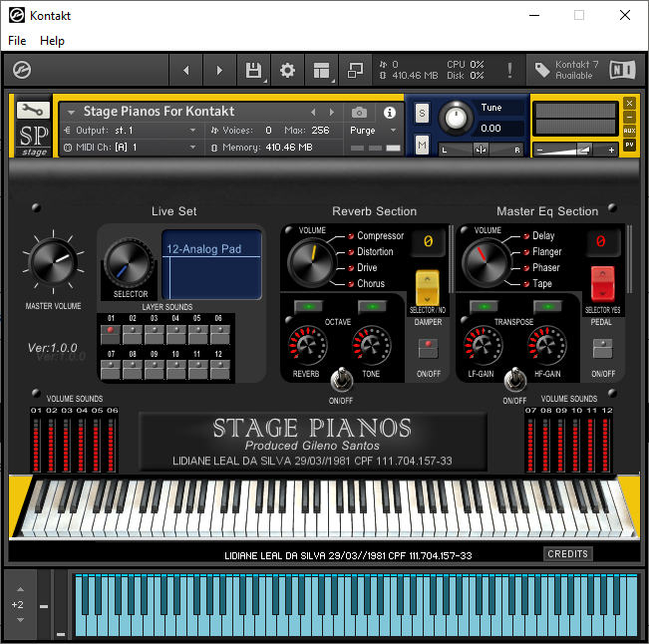Enable the Phaser effect LED
This screenshot has width=649, height=644.
(x=526, y=268)
